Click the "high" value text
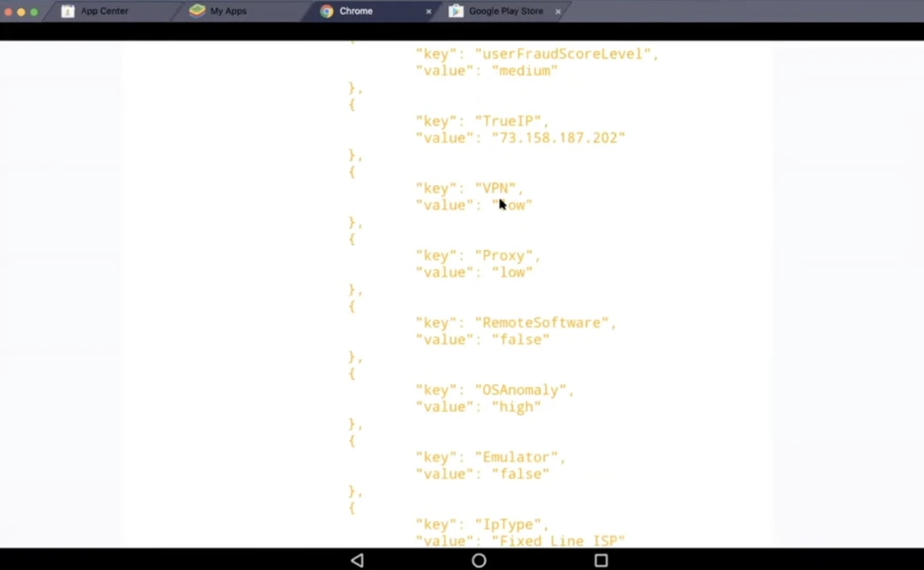The width and height of the screenshot is (924, 570). pos(516,407)
